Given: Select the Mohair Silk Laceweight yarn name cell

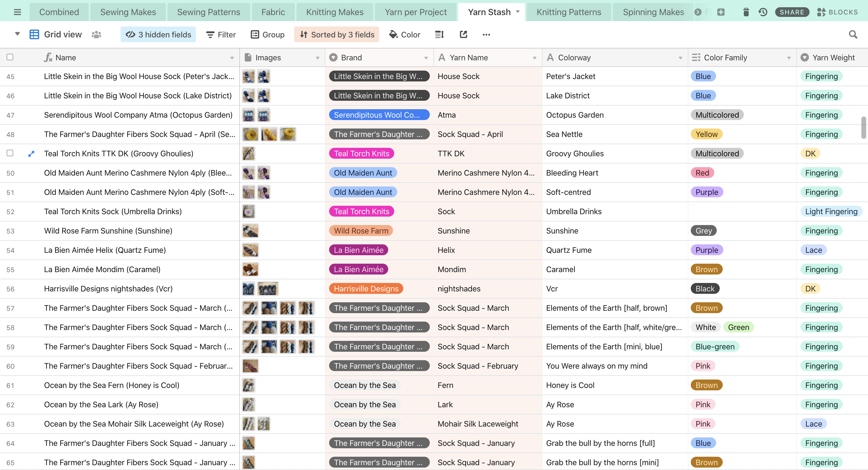Looking at the screenshot, I should pos(488,424).
